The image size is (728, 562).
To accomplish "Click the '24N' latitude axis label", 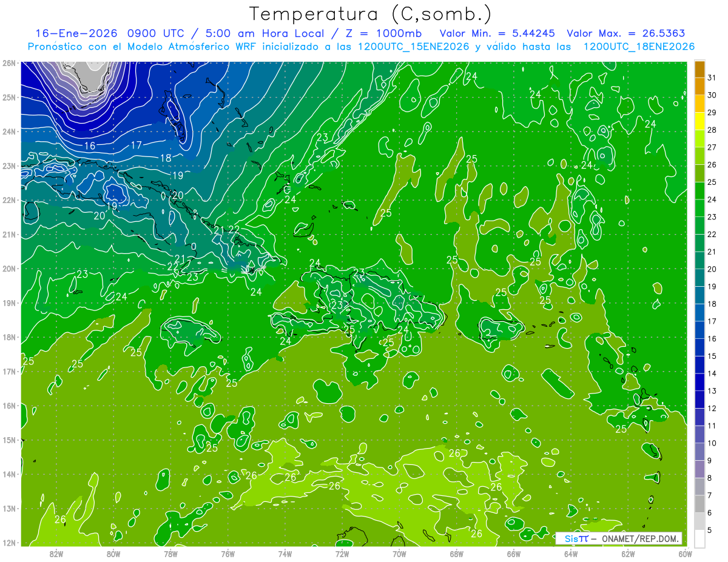I will 8,132.
